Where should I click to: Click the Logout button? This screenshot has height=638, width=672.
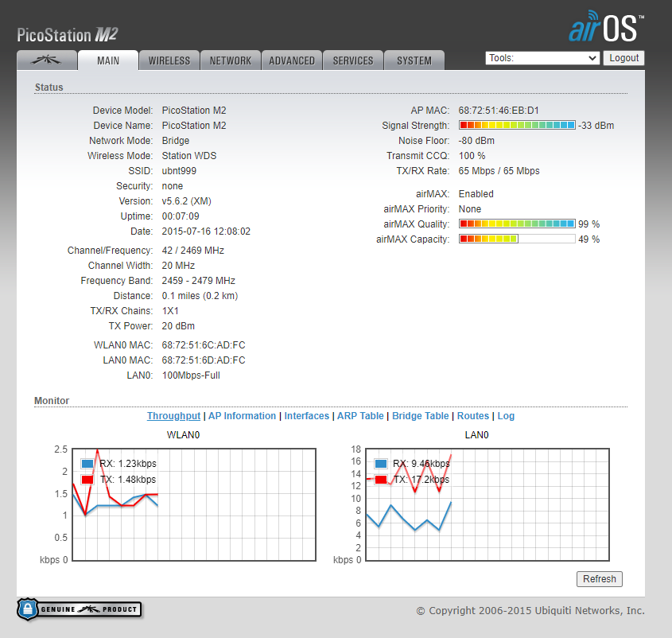pyautogui.click(x=624, y=58)
